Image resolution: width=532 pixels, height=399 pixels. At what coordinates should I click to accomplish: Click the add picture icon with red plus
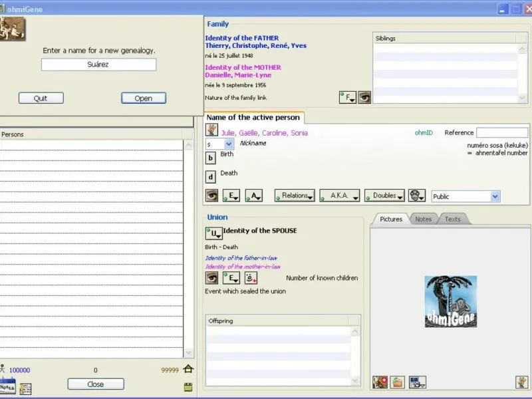click(380, 382)
